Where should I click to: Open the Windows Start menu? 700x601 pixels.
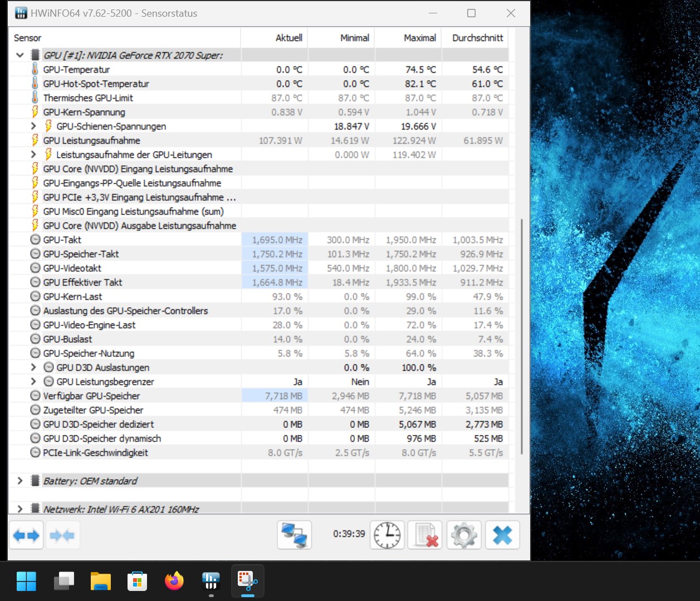pos(26,582)
